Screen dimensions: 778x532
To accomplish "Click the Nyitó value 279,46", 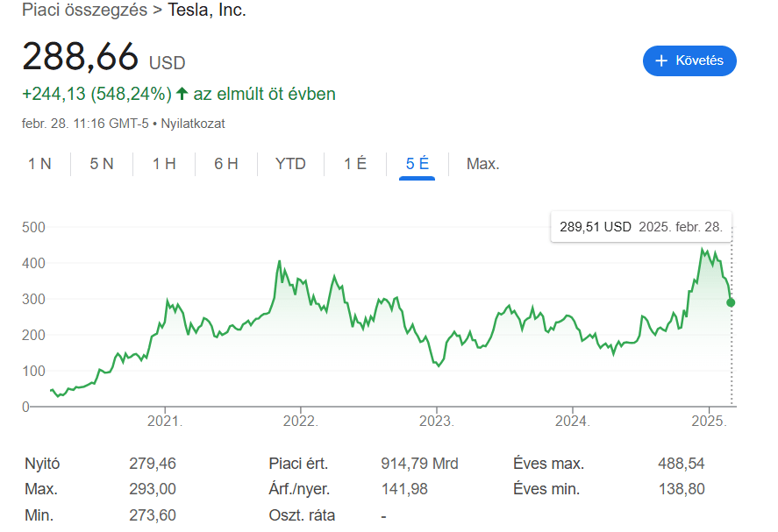I will [x=153, y=464].
